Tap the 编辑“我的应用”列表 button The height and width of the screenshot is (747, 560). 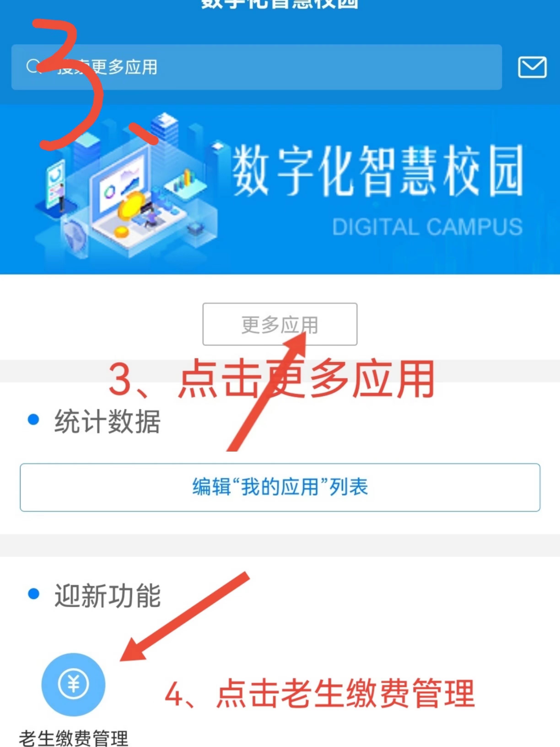pos(280,487)
